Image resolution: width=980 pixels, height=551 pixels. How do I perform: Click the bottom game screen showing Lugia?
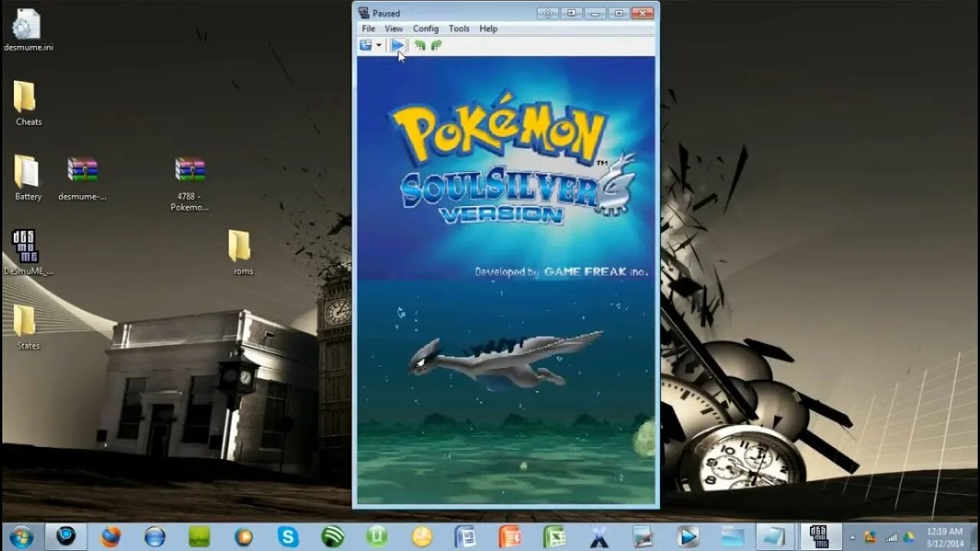(x=505, y=392)
